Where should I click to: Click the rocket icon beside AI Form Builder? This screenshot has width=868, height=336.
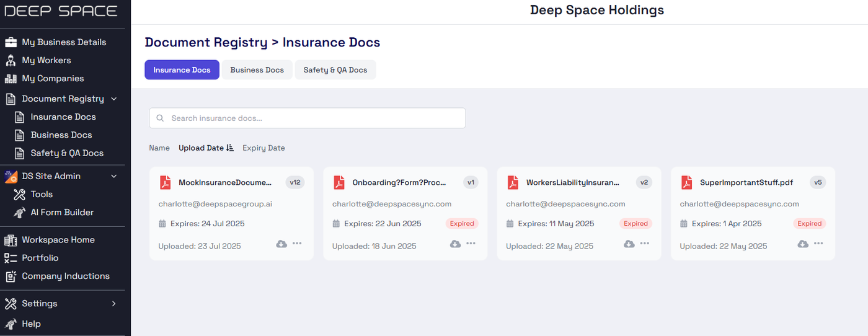(20, 213)
